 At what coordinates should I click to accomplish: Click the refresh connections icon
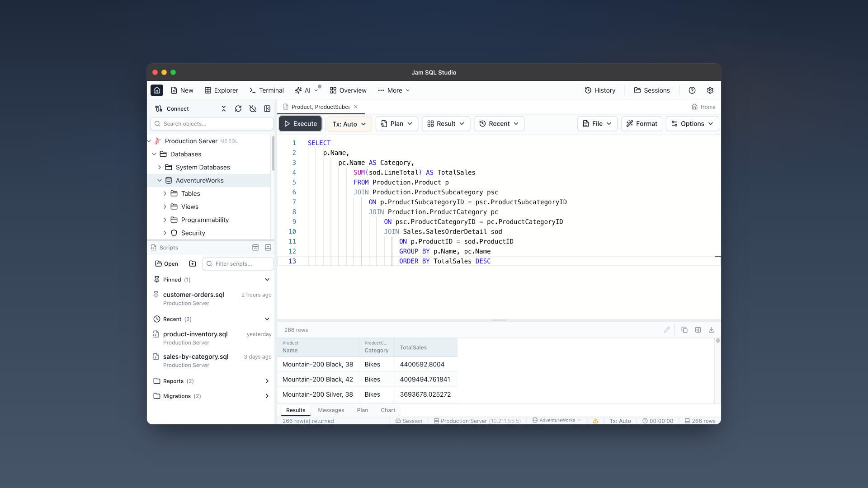[238, 108]
